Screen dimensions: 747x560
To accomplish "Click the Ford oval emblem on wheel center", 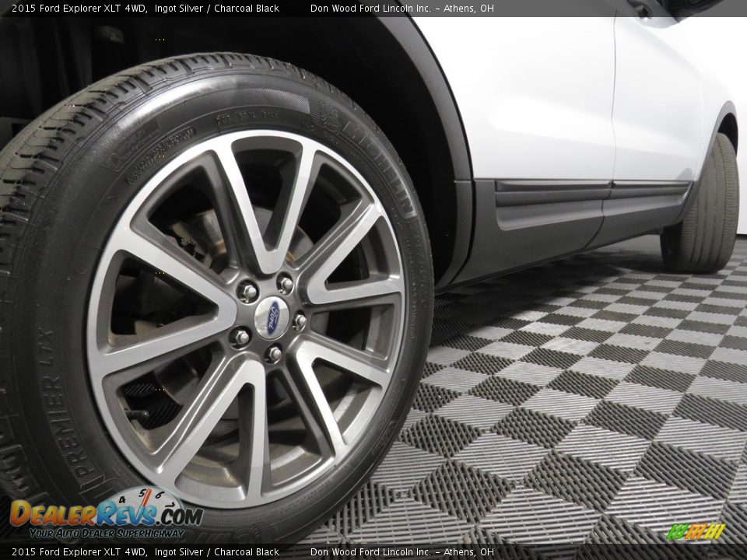I will pyautogui.click(x=272, y=318).
